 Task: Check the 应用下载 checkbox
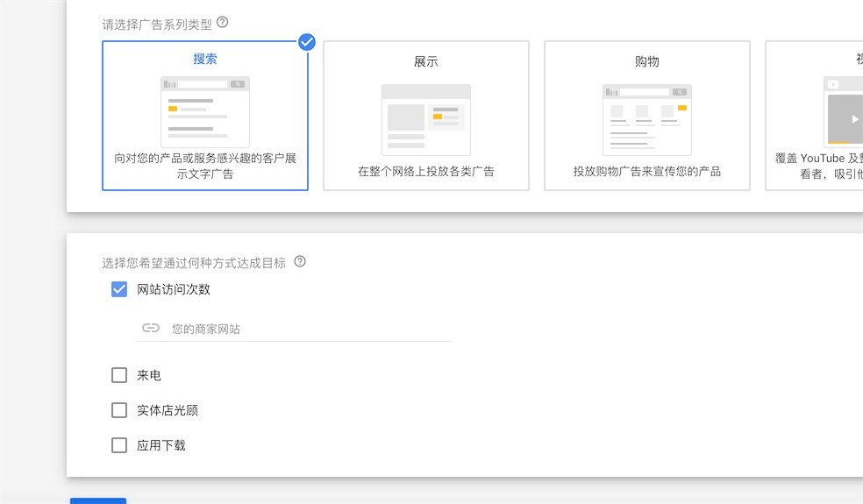coord(119,445)
